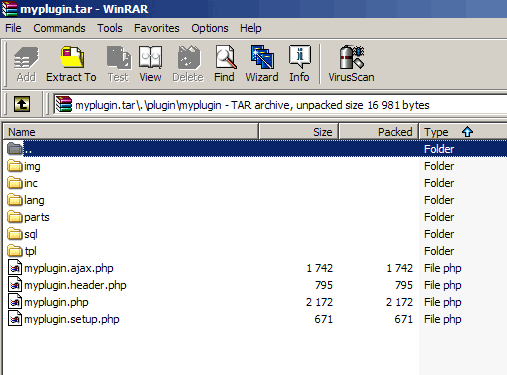Select the inc folder name
The height and width of the screenshot is (375, 507).
click(31, 183)
